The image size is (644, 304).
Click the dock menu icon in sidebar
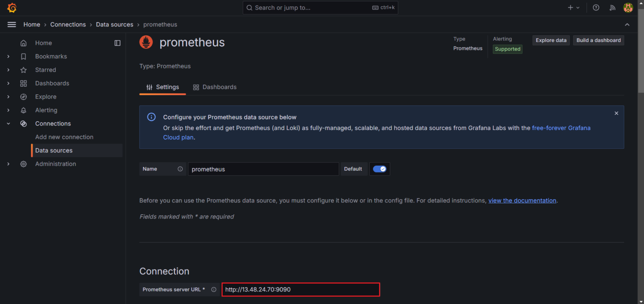click(x=117, y=43)
